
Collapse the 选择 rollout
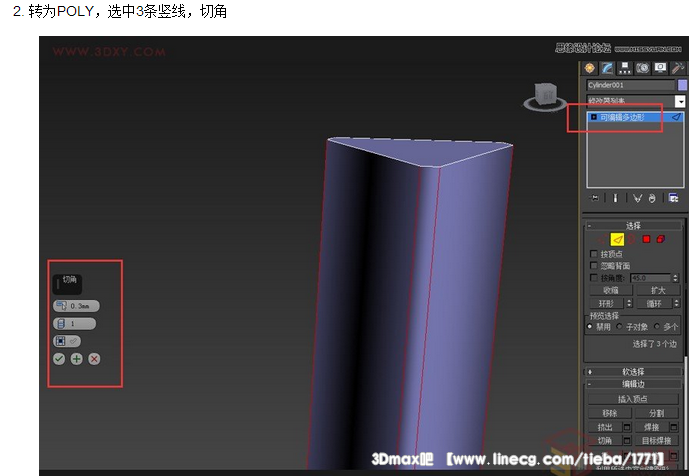coord(633,226)
